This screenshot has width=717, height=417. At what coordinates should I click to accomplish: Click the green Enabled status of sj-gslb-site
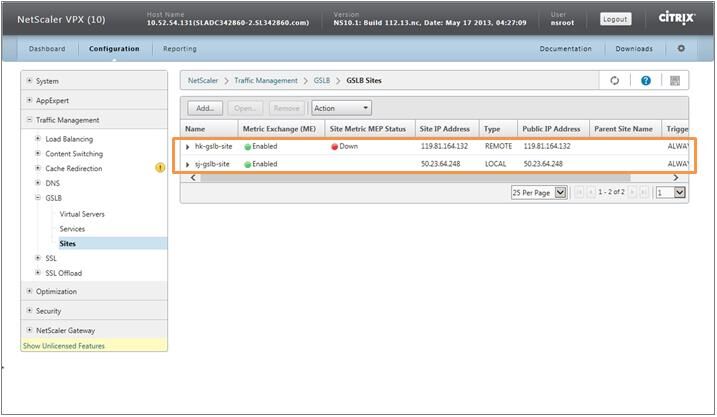click(261, 164)
